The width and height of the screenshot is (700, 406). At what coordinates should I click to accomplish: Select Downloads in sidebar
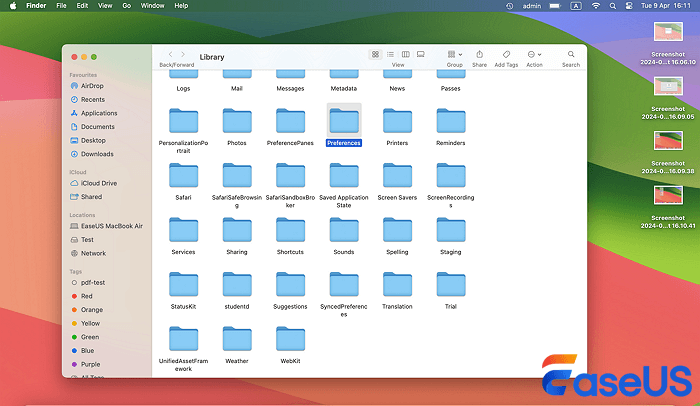[x=97, y=154]
